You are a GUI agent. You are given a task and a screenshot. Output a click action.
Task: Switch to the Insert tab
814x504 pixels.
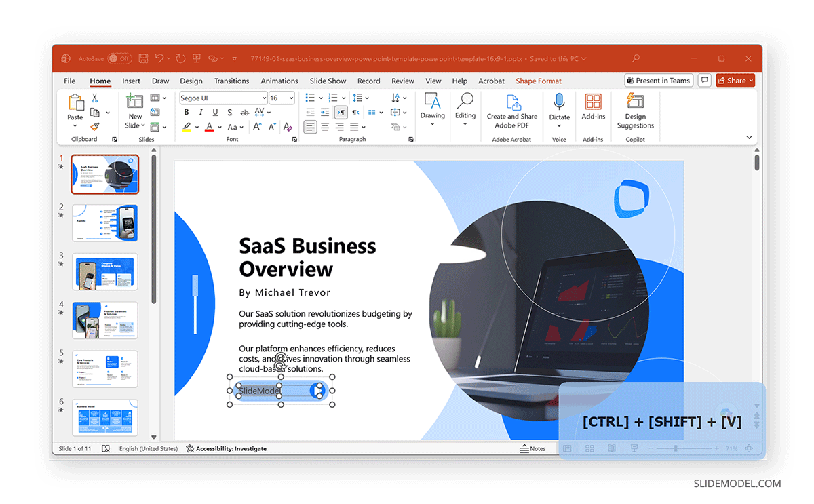point(132,81)
